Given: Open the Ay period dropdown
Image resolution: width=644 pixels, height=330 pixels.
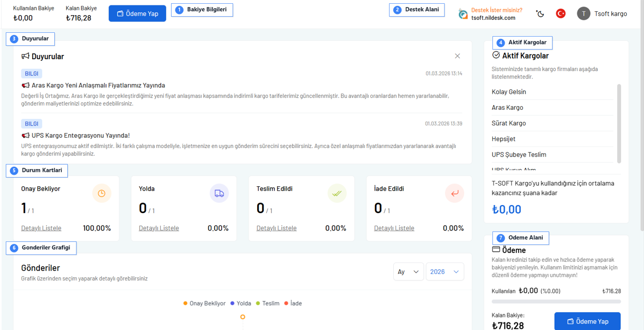Looking at the screenshot, I should pos(408,272).
